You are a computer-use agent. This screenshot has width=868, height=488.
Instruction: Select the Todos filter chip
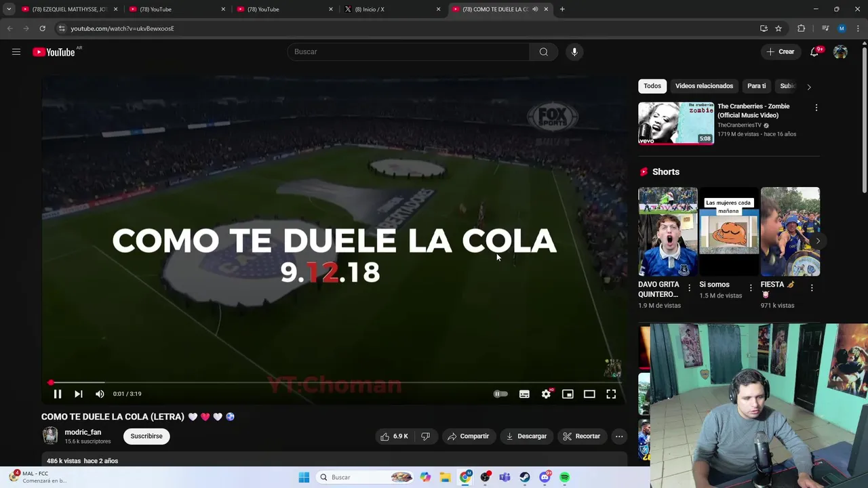[x=652, y=86]
